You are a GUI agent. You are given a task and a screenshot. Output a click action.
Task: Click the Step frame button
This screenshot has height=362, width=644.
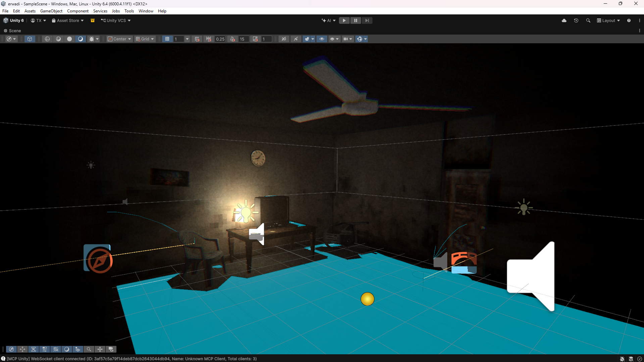[x=367, y=20]
